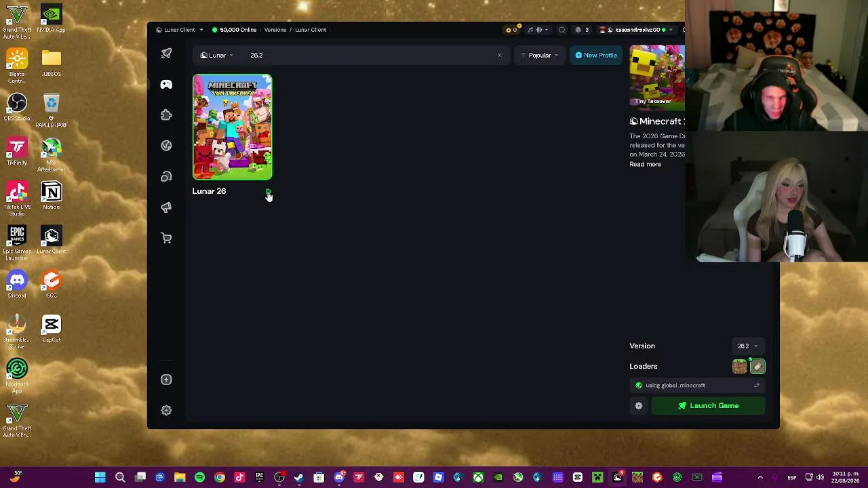The height and width of the screenshot is (488, 868).
Task: Open Google Chrome from the taskbar
Action: coord(219,477)
